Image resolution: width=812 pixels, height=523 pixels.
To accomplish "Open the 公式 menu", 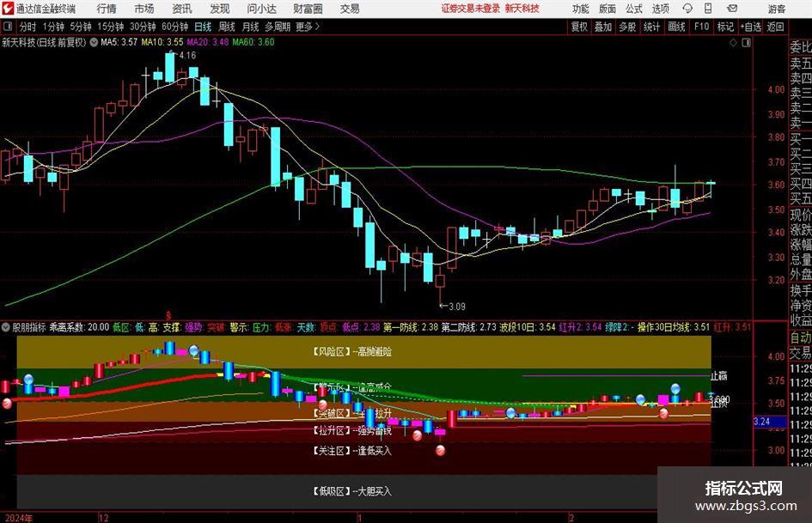I will coord(634,9).
